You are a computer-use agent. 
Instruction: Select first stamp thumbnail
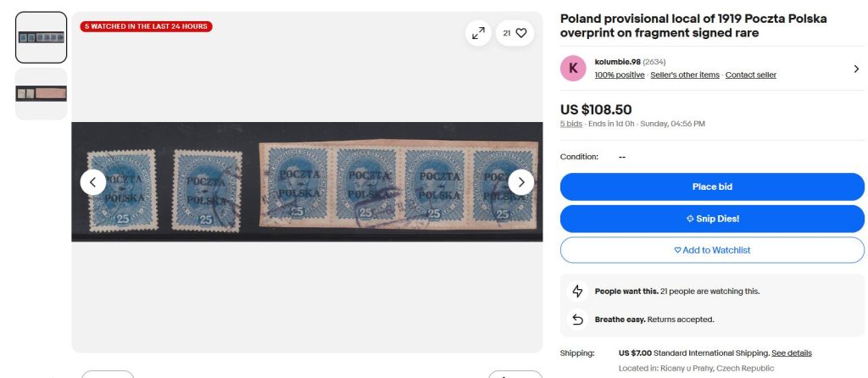click(41, 37)
